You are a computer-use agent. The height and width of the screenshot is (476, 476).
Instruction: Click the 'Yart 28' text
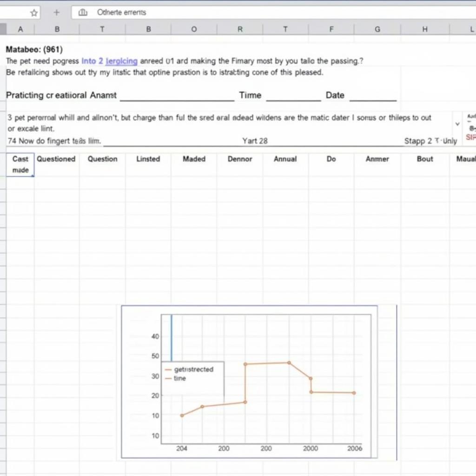point(255,141)
